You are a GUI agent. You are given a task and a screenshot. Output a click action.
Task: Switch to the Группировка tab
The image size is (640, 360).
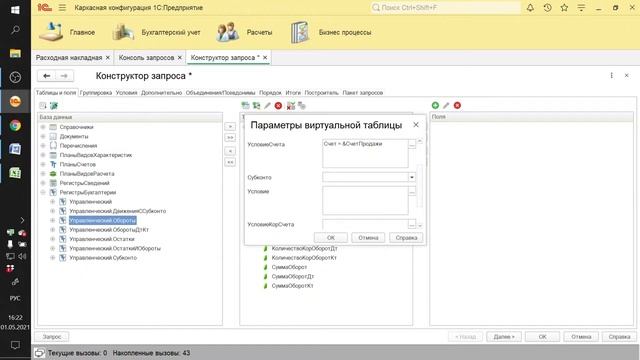pyautogui.click(x=96, y=93)
